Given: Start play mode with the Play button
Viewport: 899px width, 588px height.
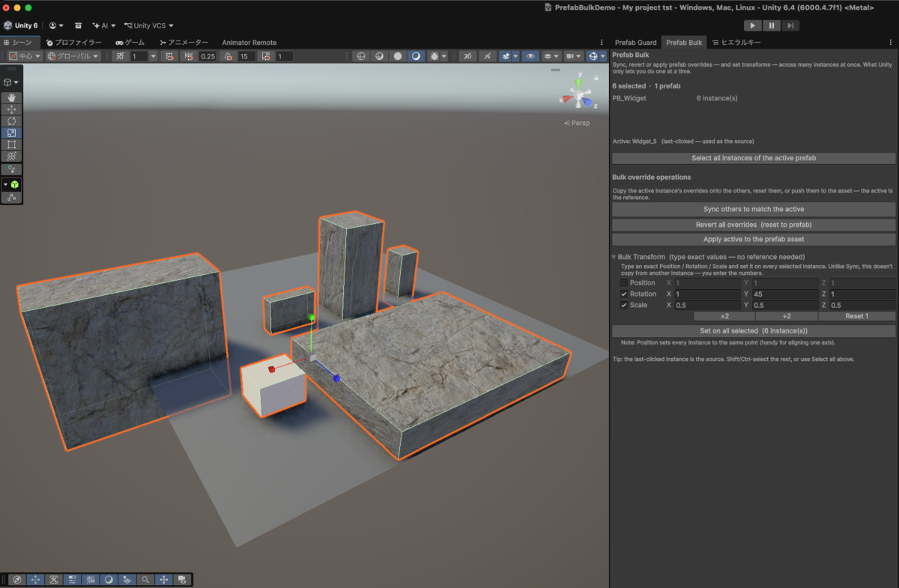Looking at the screenshot, I should pyautogui.click(x=752, y=25).
